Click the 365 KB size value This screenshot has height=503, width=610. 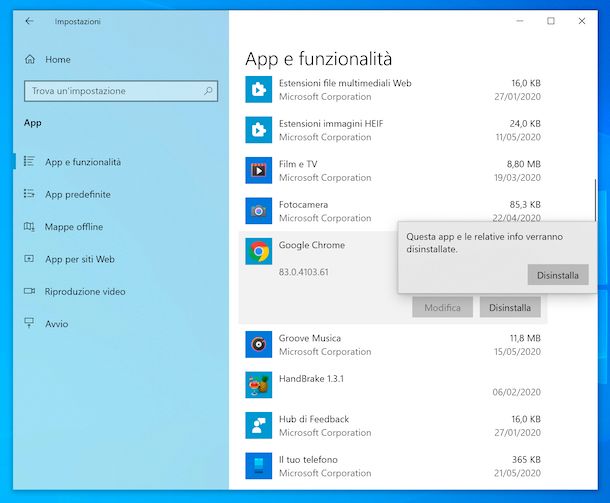pyautogui.click(x=526, y=459)
